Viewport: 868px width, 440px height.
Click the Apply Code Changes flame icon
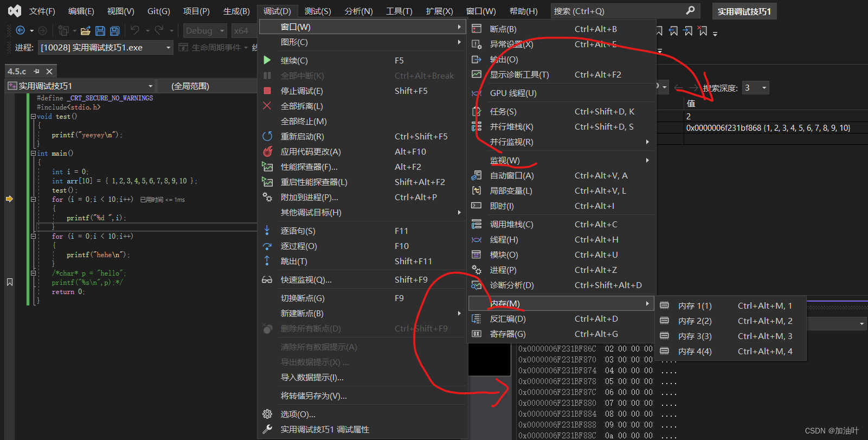(x=267, y=151)
